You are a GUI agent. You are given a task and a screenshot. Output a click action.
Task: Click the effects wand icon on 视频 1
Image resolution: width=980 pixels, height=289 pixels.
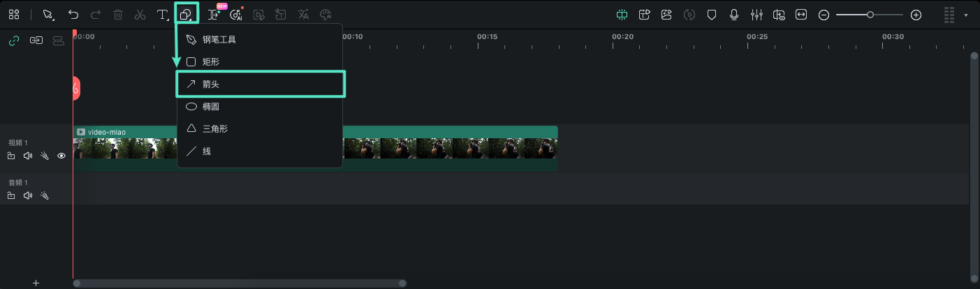[45, 156]
